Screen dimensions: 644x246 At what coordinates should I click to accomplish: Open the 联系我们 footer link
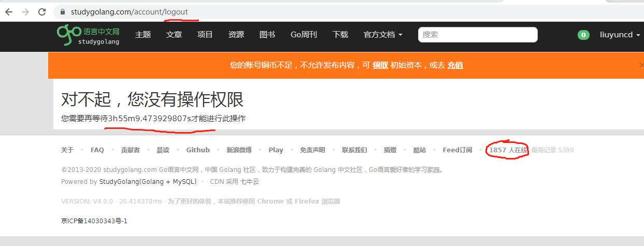354,150
